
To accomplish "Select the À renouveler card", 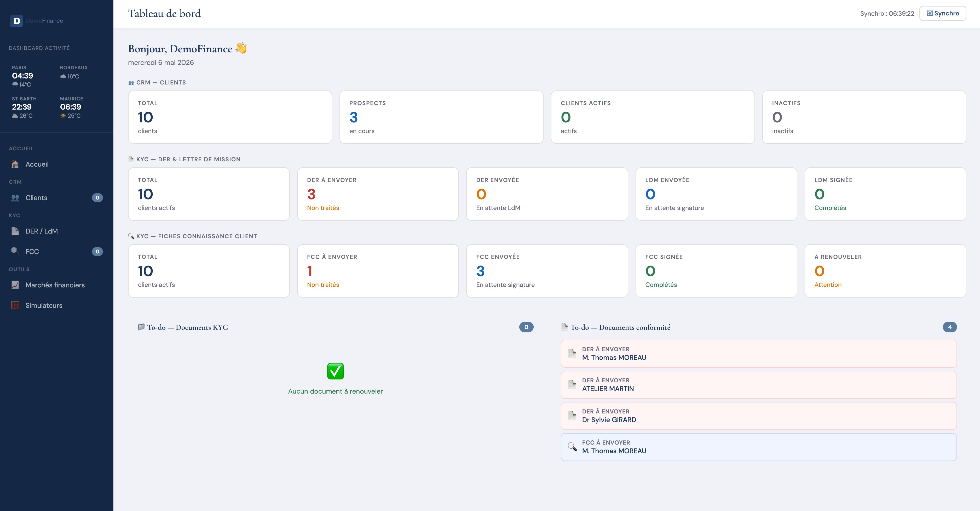I will coord(885,271).
